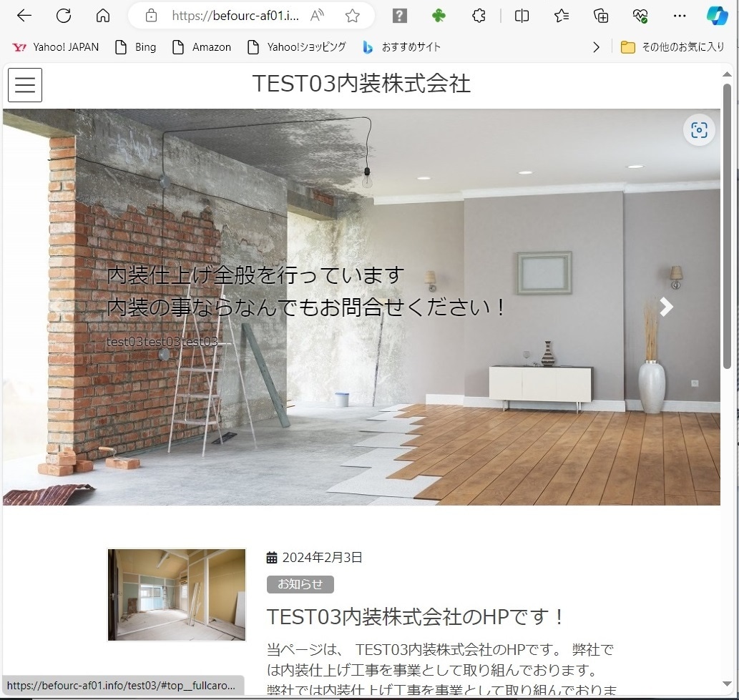Click the page scrollbar up arrow
Screen dimensions: 739x700
point(727,74)
